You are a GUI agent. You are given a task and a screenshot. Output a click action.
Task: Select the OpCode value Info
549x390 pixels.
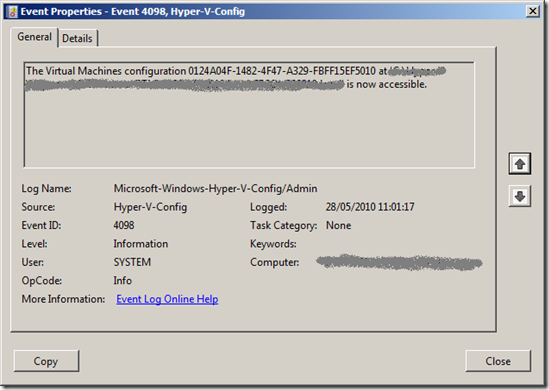[x=123, y=280]
